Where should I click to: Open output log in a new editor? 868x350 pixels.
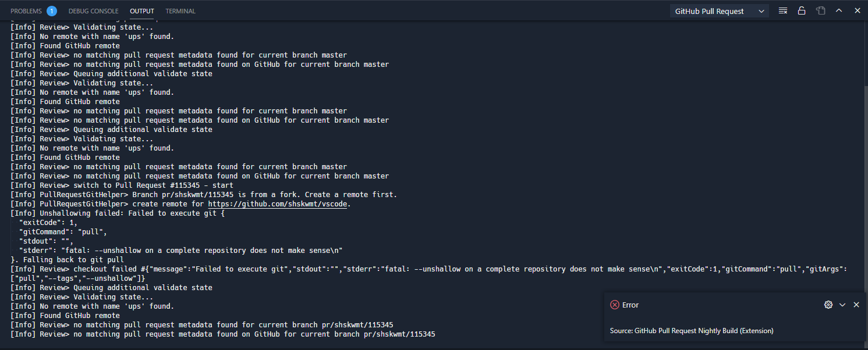click(820, 10)
